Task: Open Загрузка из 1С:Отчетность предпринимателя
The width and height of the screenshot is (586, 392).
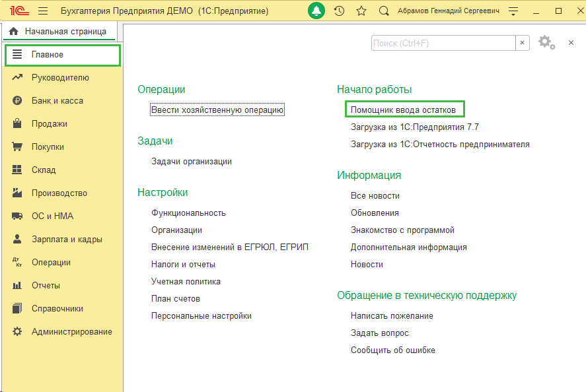Action: click(x=440, y=145)
